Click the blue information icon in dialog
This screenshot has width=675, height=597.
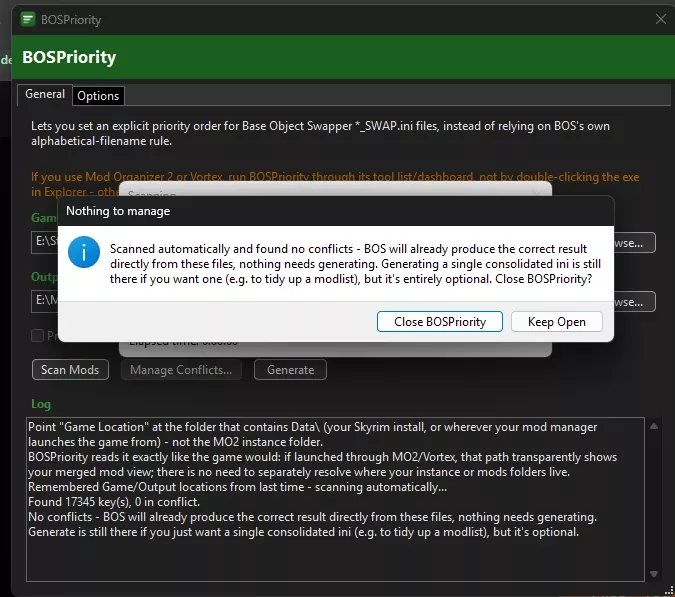[84, 252]
